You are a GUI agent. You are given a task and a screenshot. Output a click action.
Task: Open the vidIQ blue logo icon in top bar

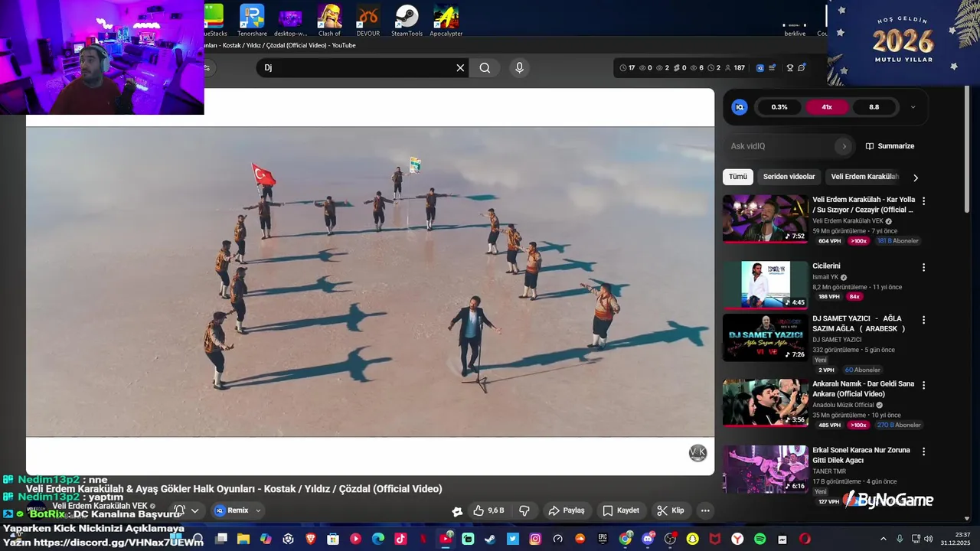pyautogui.click(x=760, y=68)
